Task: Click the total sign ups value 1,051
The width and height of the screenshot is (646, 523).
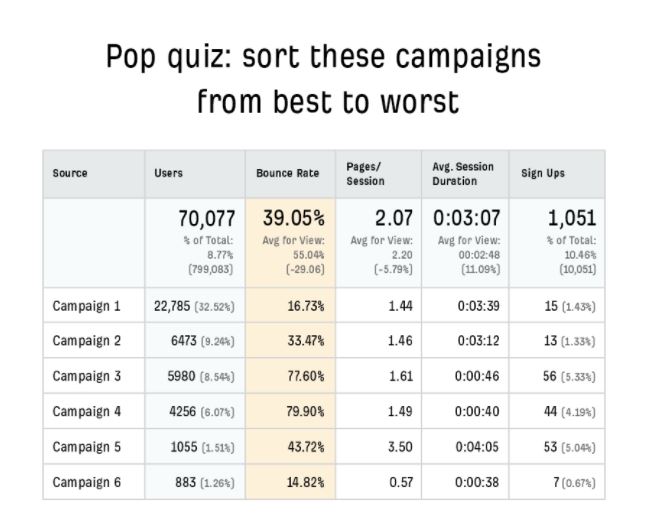Action: [x=572, y=218]
